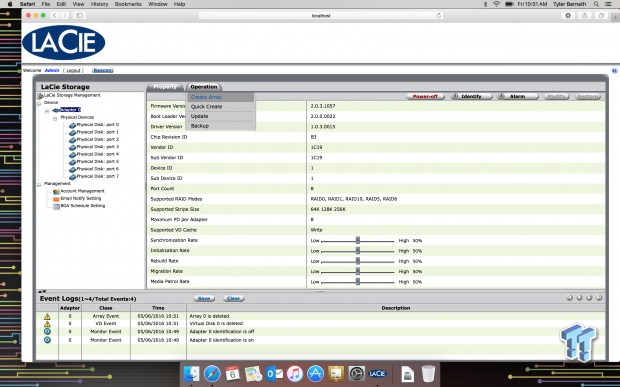This screenshot has width=620, height=387.
Task: Click warning icon for Array 0 deleted event
Action: click(x=47, y=317)
